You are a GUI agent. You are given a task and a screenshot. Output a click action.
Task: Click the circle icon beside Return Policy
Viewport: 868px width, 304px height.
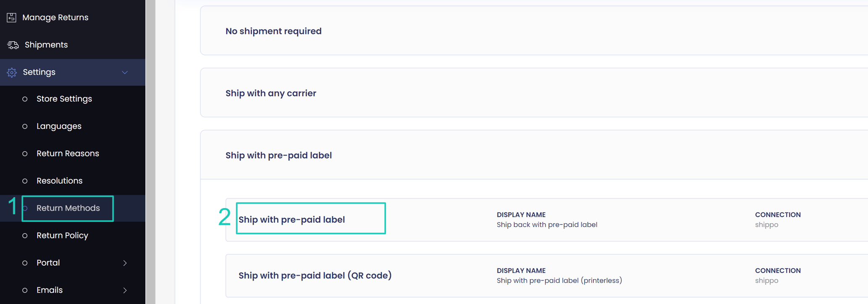[24, 235]
